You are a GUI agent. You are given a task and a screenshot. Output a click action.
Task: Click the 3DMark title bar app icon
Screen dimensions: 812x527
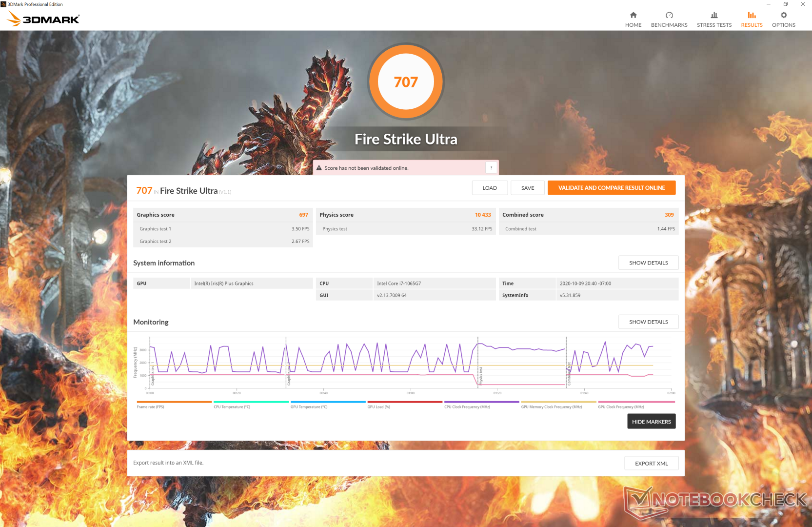tap(3, 4)
